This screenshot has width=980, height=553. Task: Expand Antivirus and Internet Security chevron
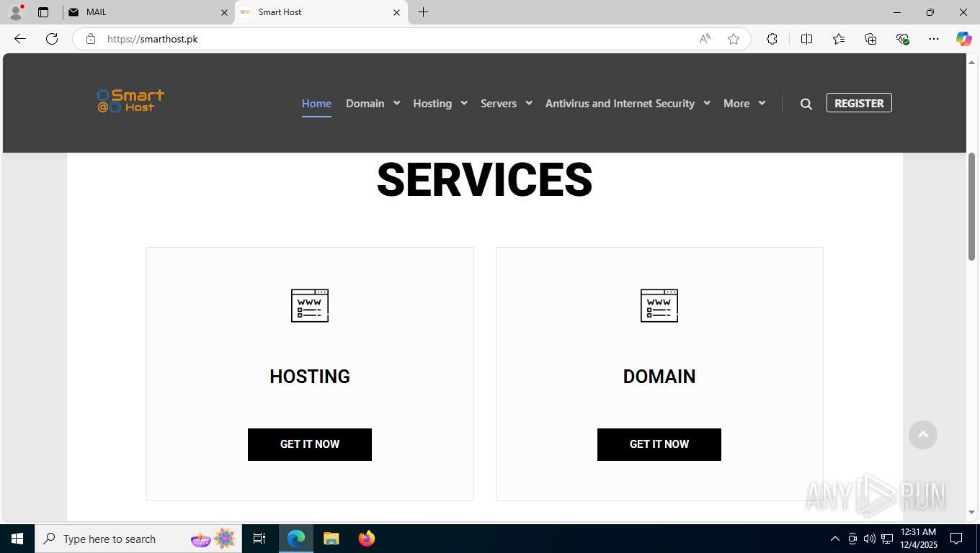click(707, 103)
